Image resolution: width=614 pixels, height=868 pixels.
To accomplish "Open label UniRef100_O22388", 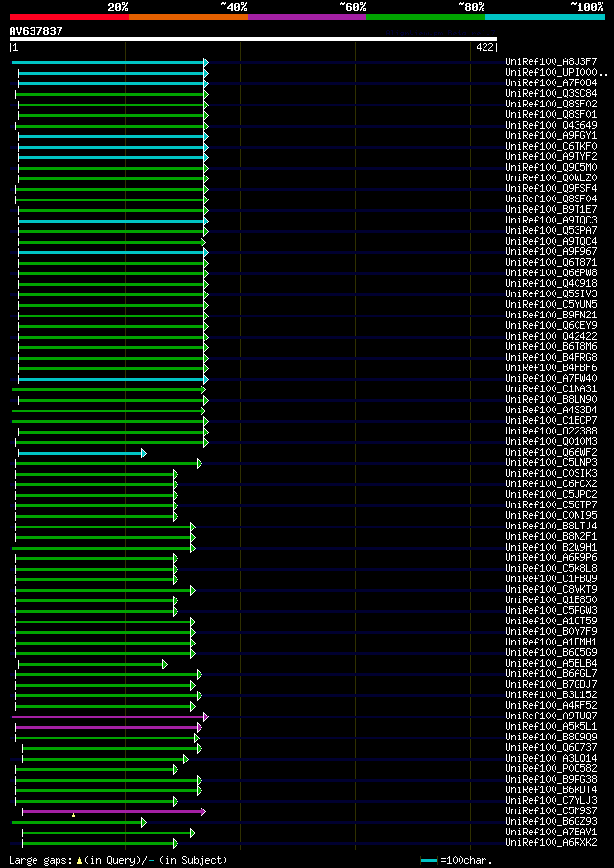I will pos(551,432).
